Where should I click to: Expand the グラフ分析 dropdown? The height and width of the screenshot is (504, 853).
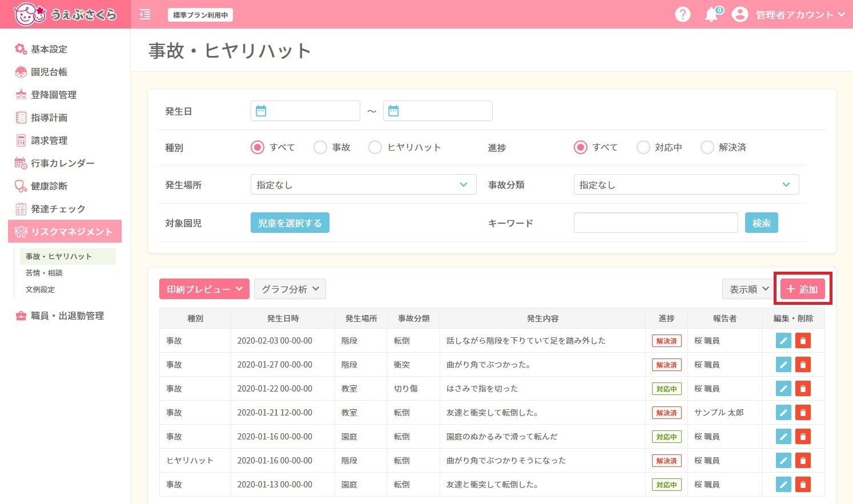(290, 289)
